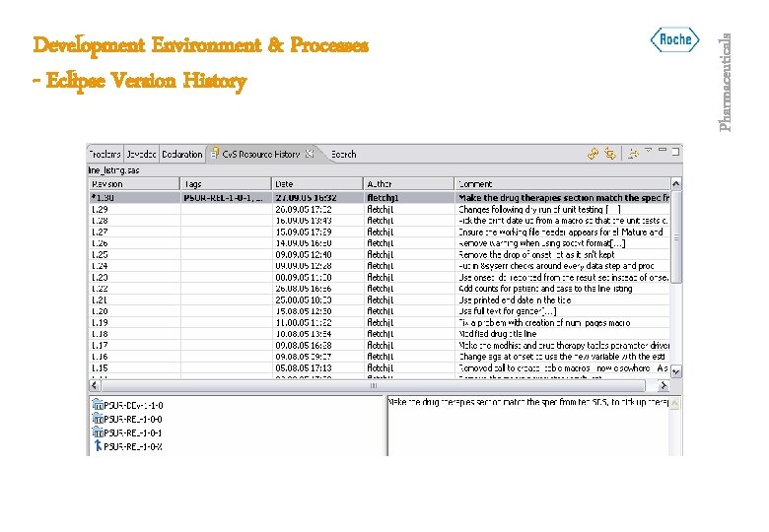Click the PSUR-REL-1-0-1 tag cell

[224, 197]
